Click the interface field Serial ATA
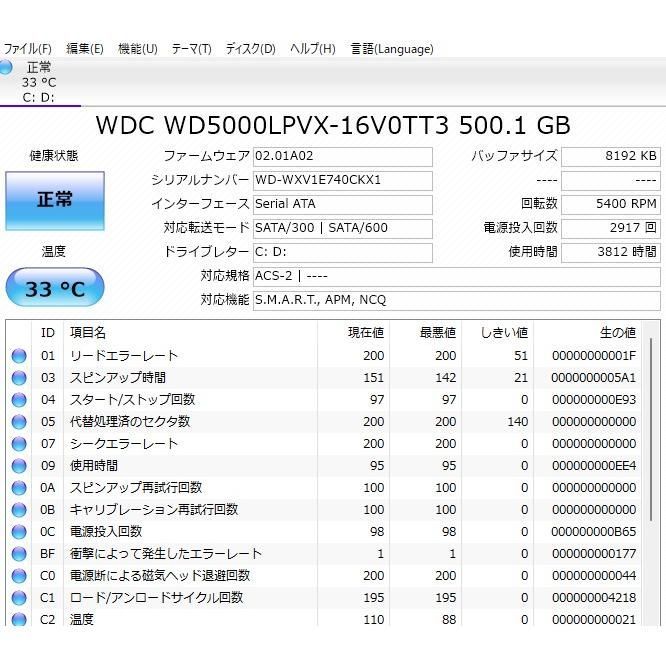 [x=343, y=204]
